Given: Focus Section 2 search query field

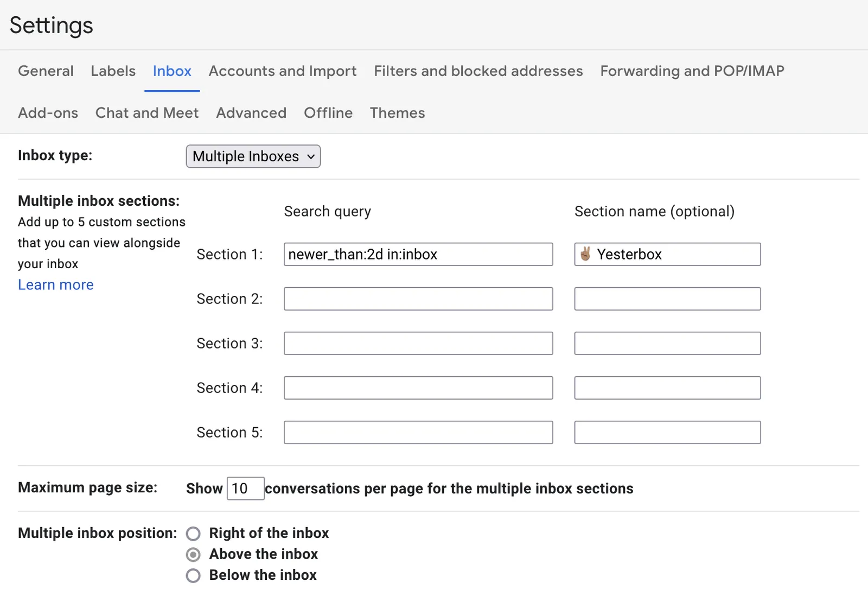Looking at the screenshot, I should click(x=418, y=299).
